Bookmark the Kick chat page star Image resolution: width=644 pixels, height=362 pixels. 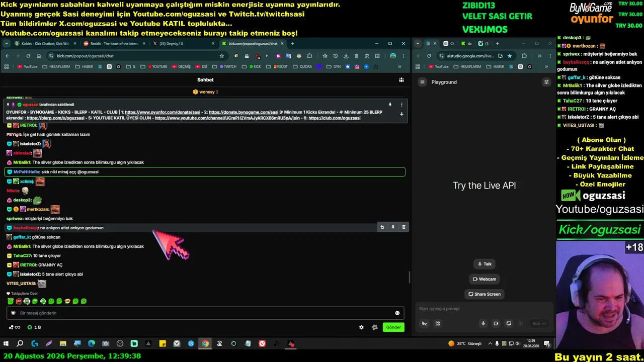coord(221,56)
